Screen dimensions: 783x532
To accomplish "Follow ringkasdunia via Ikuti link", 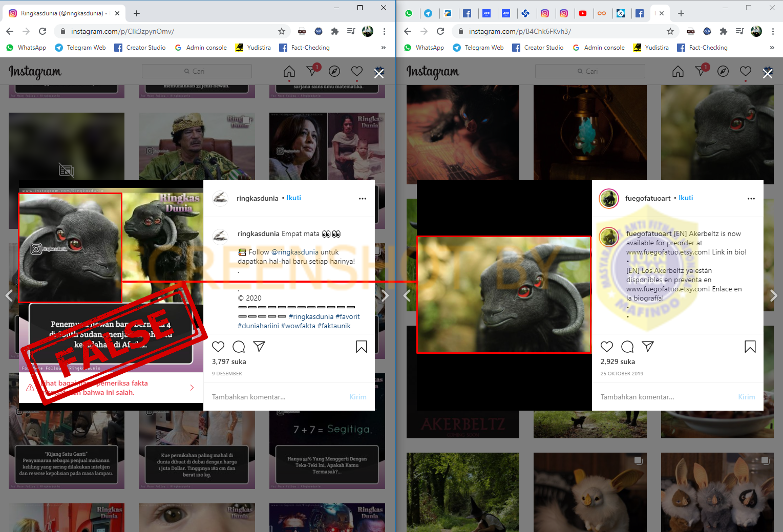I will pyautogui.click(x=294, y=198).
